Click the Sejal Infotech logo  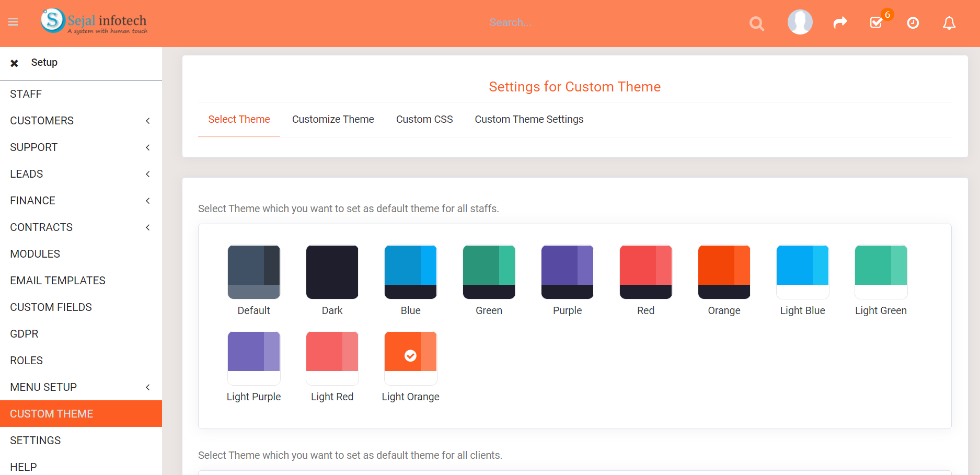point(94,21)
